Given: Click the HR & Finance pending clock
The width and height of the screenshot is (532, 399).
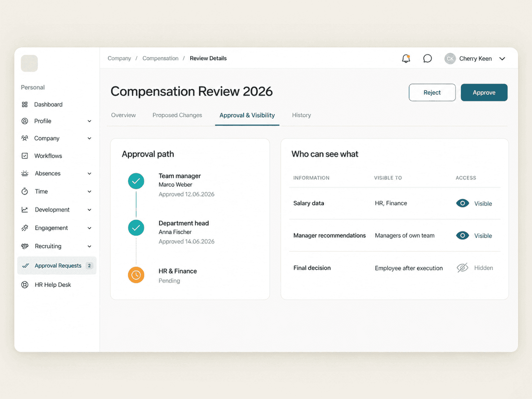Looking at the screenshot, I should click(136, 275).
